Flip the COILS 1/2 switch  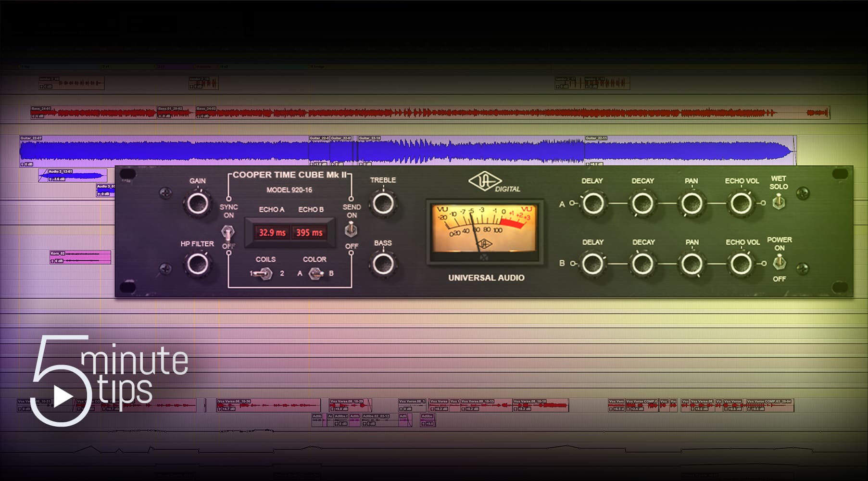coord(264,274)
